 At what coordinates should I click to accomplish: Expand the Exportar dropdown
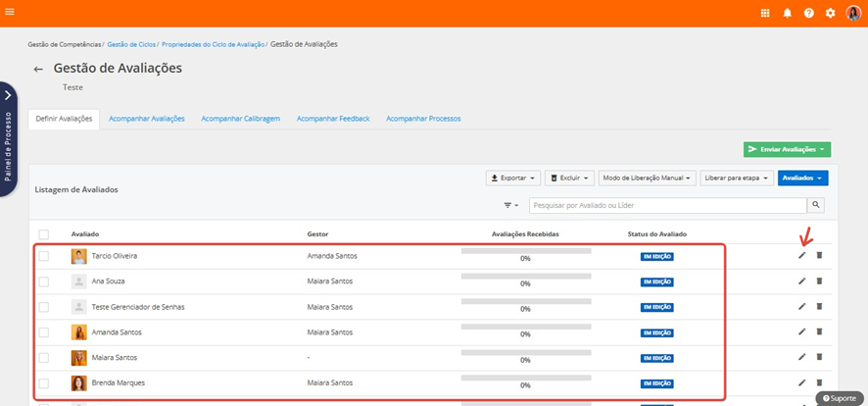tap(512, 178)
